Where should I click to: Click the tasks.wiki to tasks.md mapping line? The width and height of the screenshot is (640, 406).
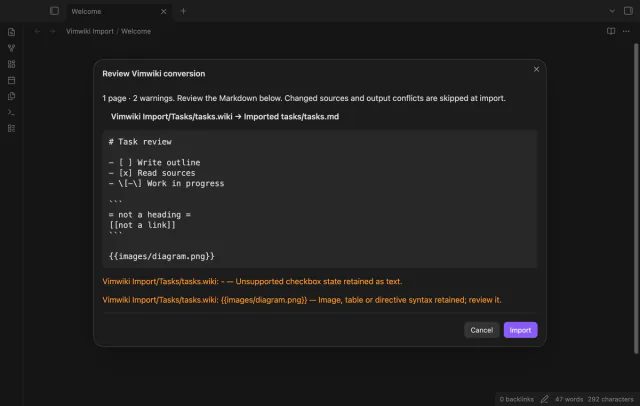click(225, 117)
